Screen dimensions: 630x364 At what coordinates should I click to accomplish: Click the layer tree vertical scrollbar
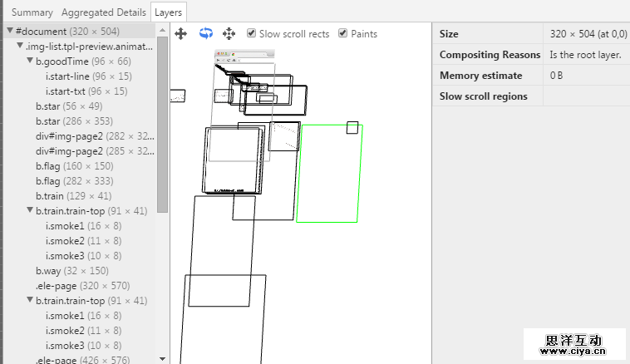(162, 125)
